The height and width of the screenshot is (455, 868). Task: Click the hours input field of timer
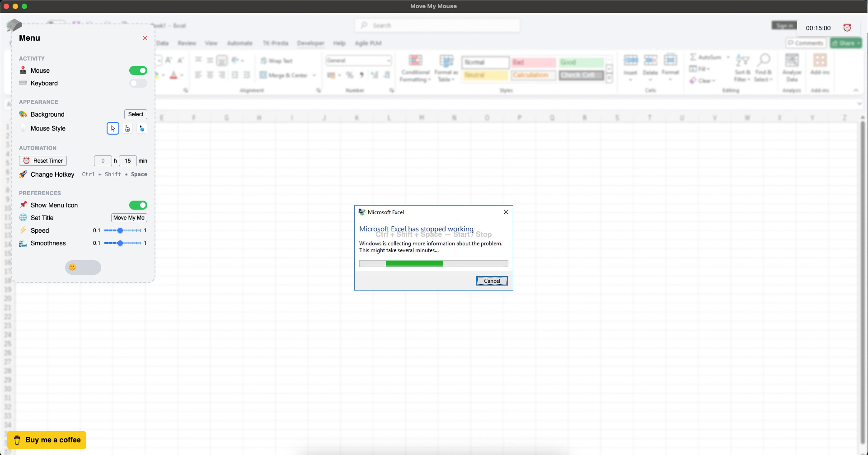click(x=103, y=161)
